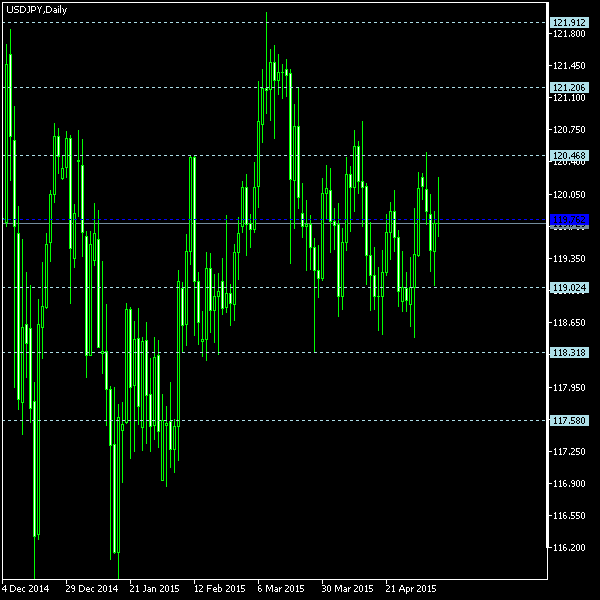Click the 118.650 price axis value
This screenshot has width=600, height=600.
tap(569, 323)
